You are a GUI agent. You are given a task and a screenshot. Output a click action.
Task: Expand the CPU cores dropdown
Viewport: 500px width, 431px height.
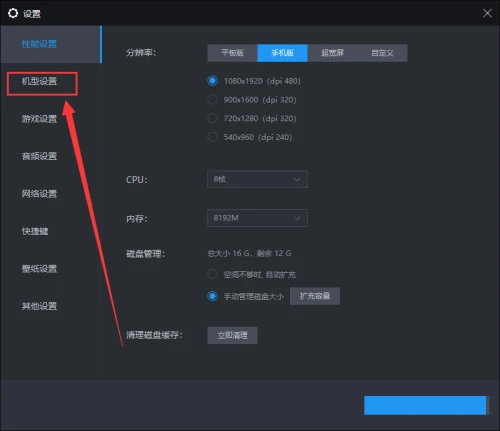[257, 179]
